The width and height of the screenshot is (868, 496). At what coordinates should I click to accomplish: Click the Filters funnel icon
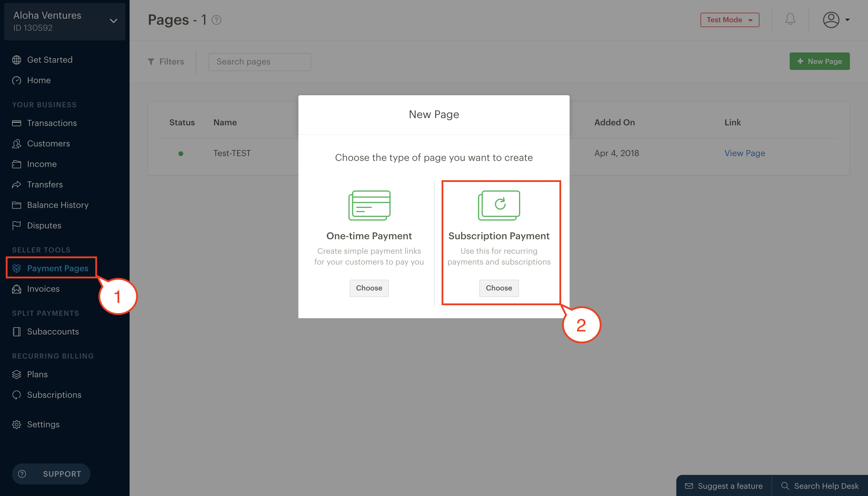(151, 62)
